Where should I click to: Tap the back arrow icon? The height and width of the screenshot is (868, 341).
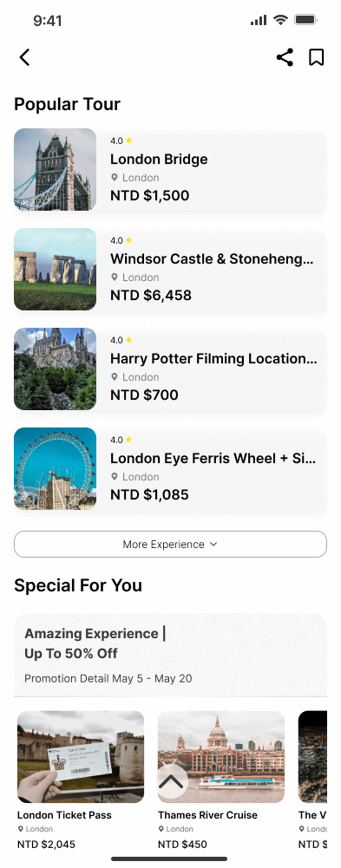point(24,57)
